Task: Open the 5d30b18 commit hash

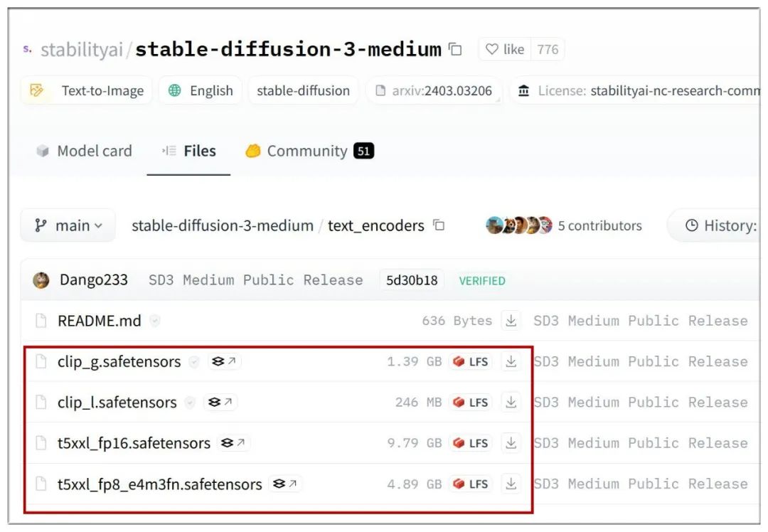Action: coord(412,280)
